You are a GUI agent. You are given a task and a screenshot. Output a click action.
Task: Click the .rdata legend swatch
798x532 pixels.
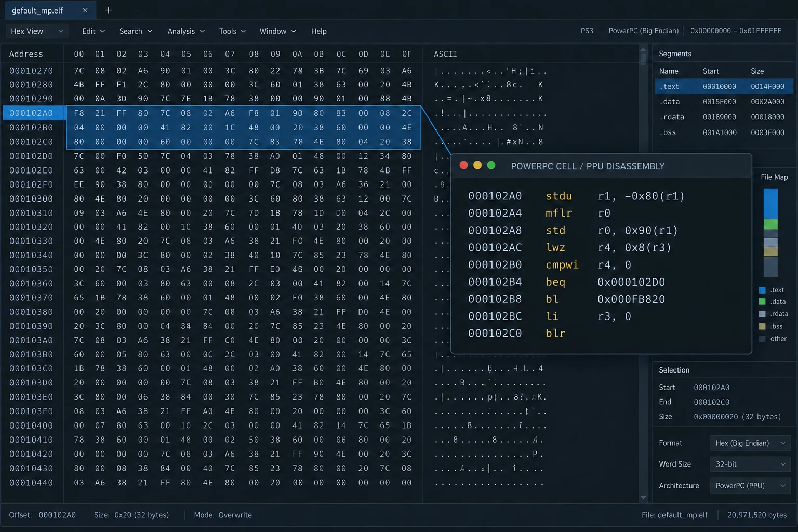coord(762,314)
